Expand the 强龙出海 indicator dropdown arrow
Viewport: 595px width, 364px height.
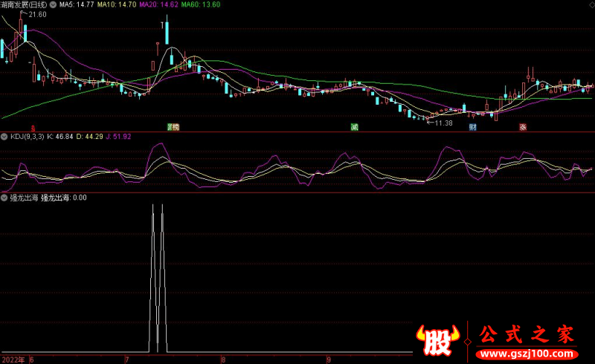point(4,198)
